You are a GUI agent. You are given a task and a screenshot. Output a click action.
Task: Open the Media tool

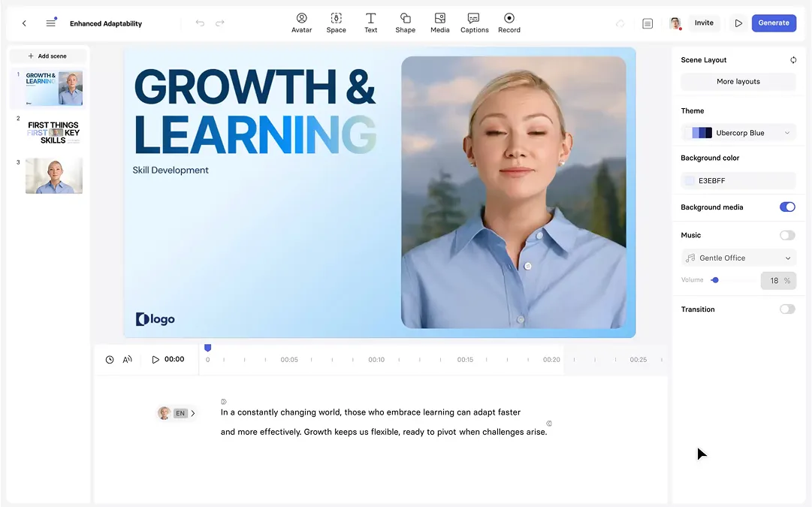click(439, 23)
